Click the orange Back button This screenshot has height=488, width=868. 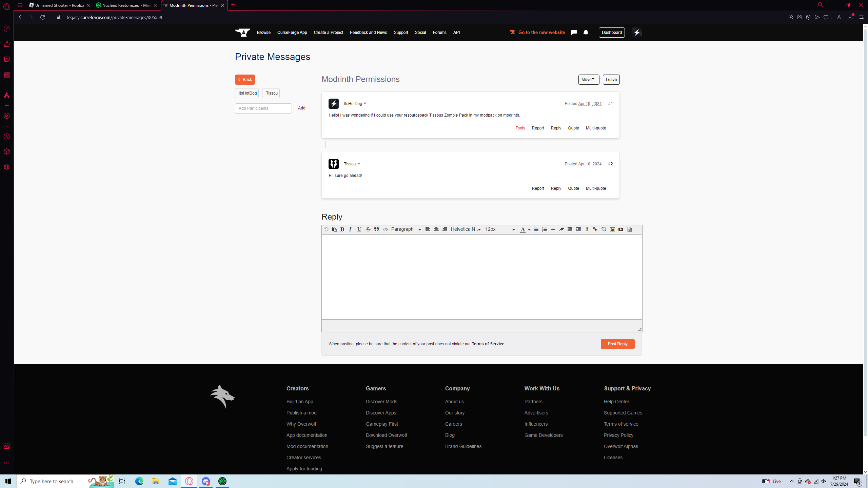pos(245,80)
